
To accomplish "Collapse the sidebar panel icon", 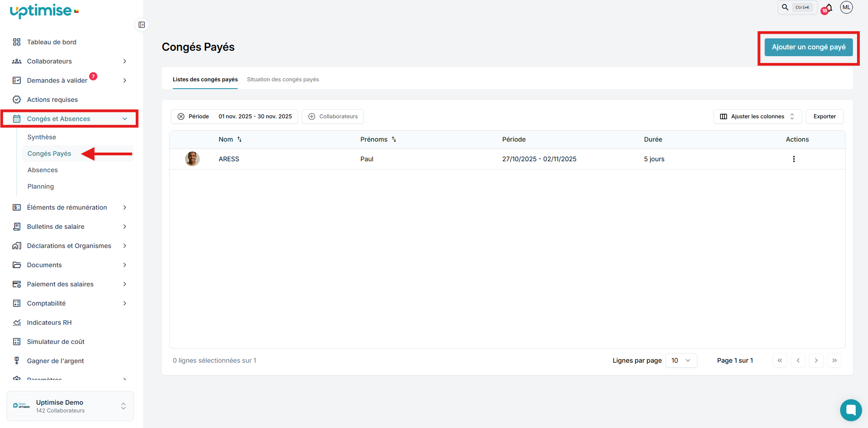I will 142,25.
